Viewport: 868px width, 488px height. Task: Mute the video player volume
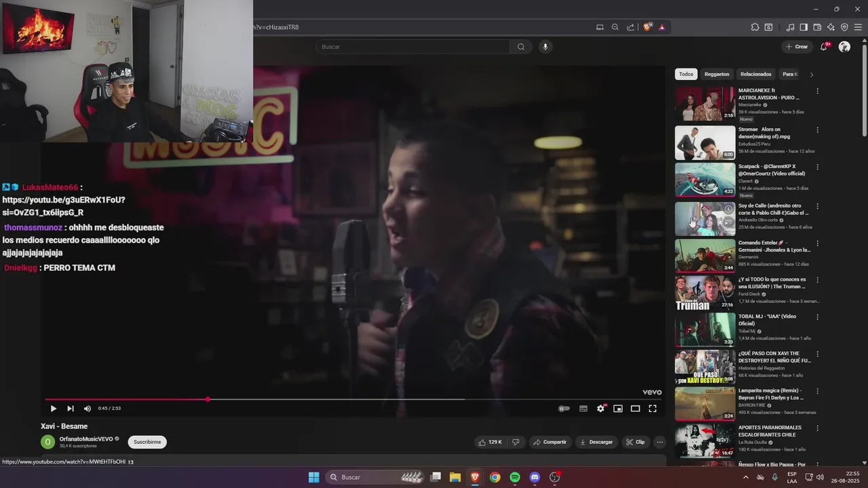tap(87, 409)
